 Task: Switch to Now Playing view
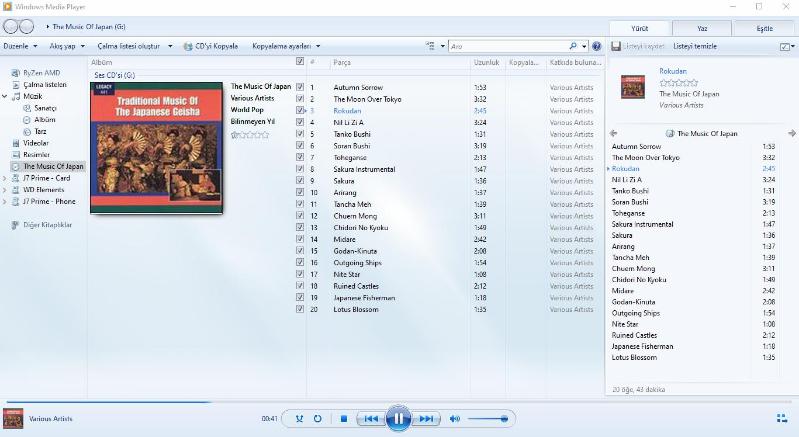pos(781,419)
